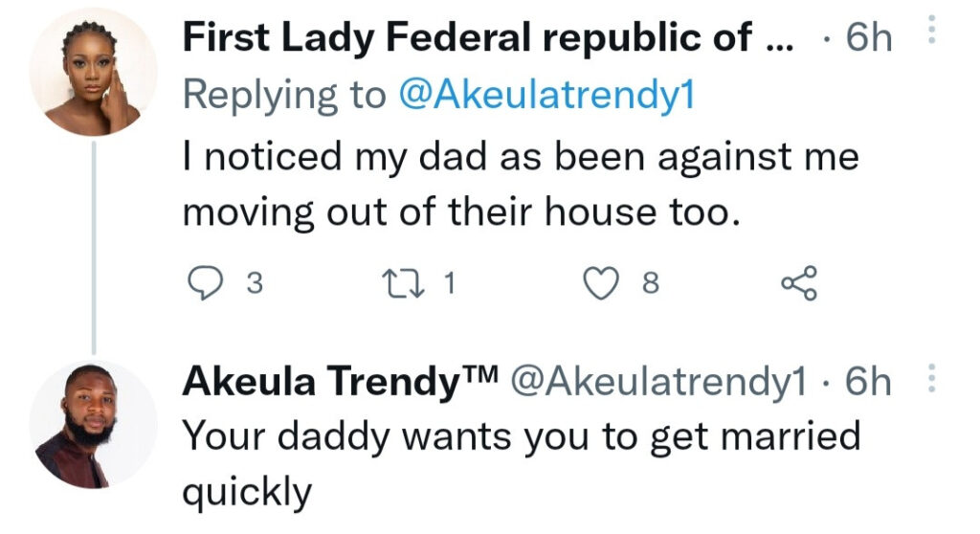Click the grey @Akeulatrendy1 handle beside name

[658, 381]
